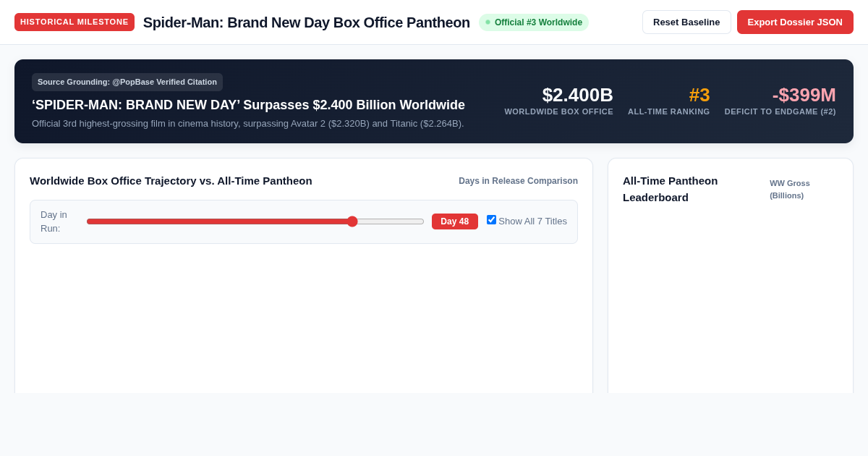Click the Day in Run label
This screenshot has width=868, height=456.
tap(54, 221)
